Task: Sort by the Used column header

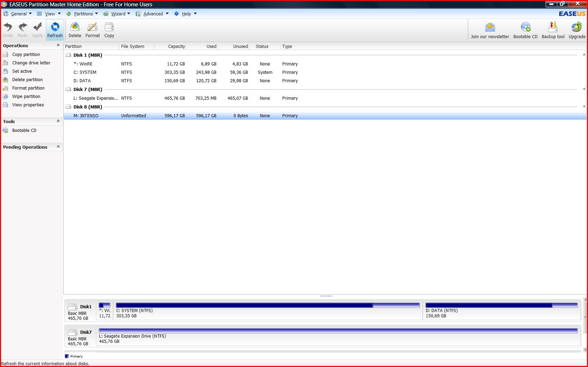Action: click(202, 46)
